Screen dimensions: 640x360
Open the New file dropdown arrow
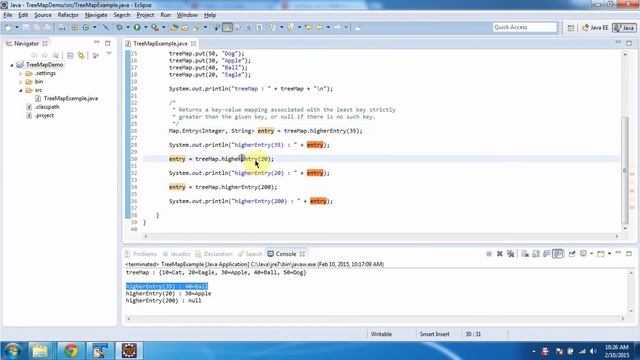click(17, 27)
